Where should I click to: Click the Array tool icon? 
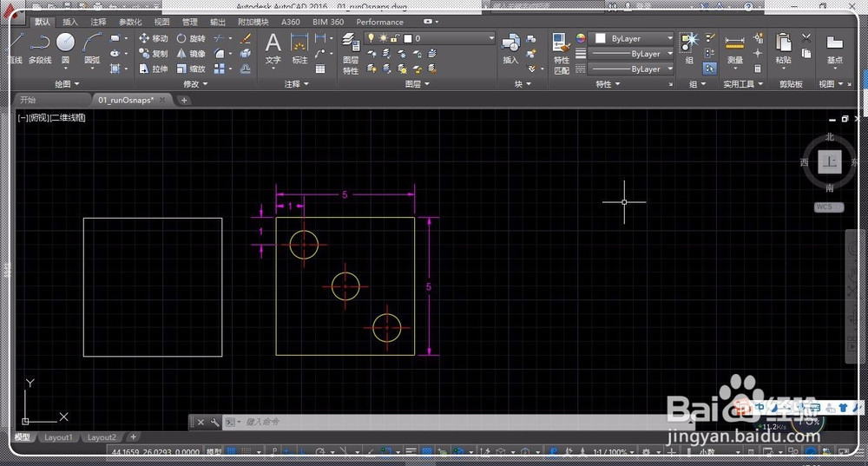220,69
